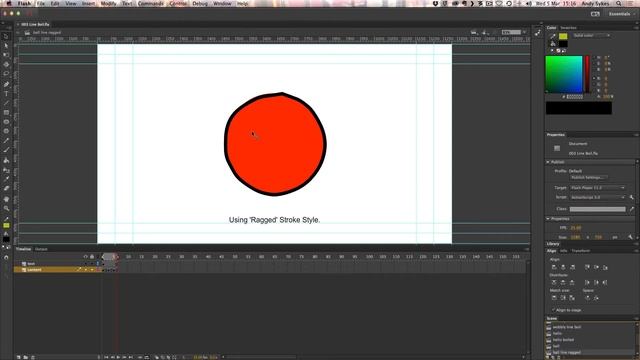Click Edit Symbols icon in edit bar

click(484, 32)
